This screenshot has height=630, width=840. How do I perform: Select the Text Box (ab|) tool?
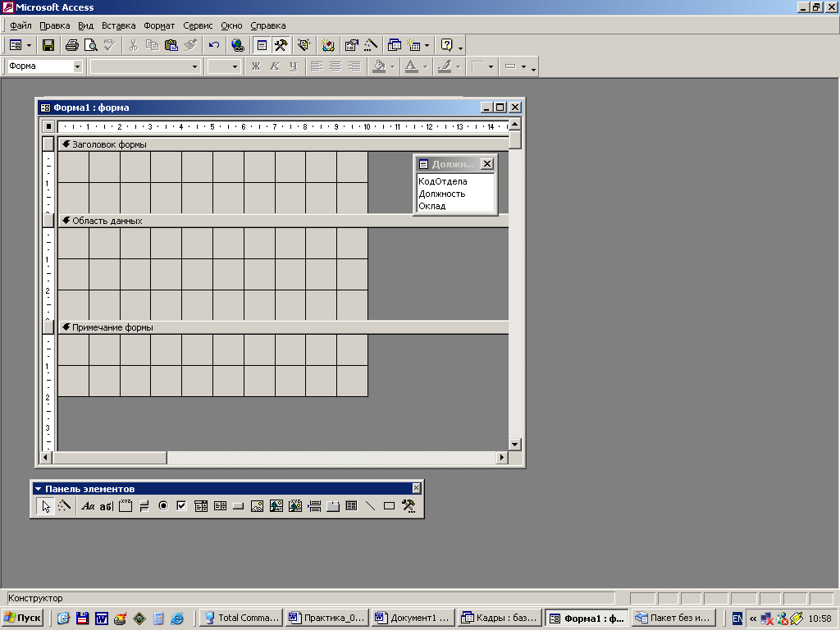(x=106, y=506)
